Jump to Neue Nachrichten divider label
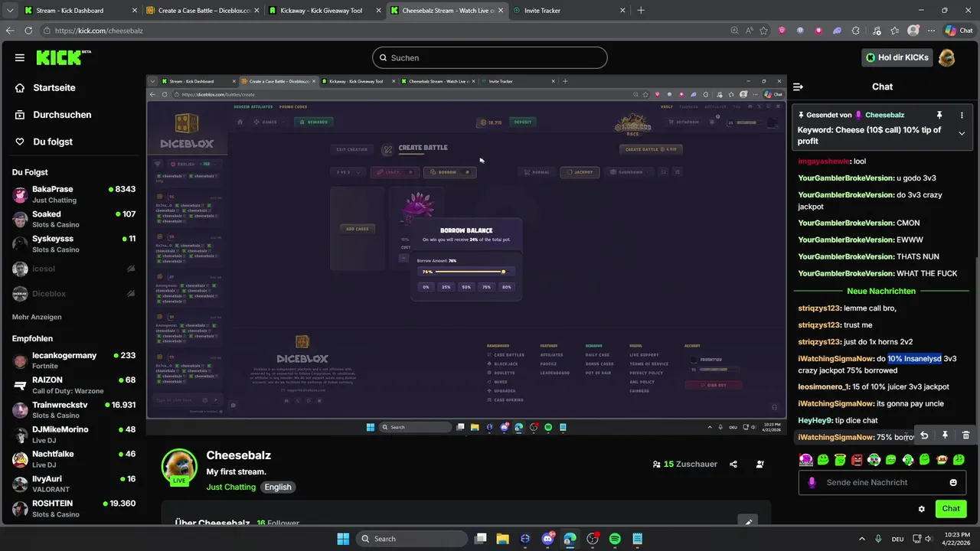This screenshot has width=980, height=551. (881, 292)
